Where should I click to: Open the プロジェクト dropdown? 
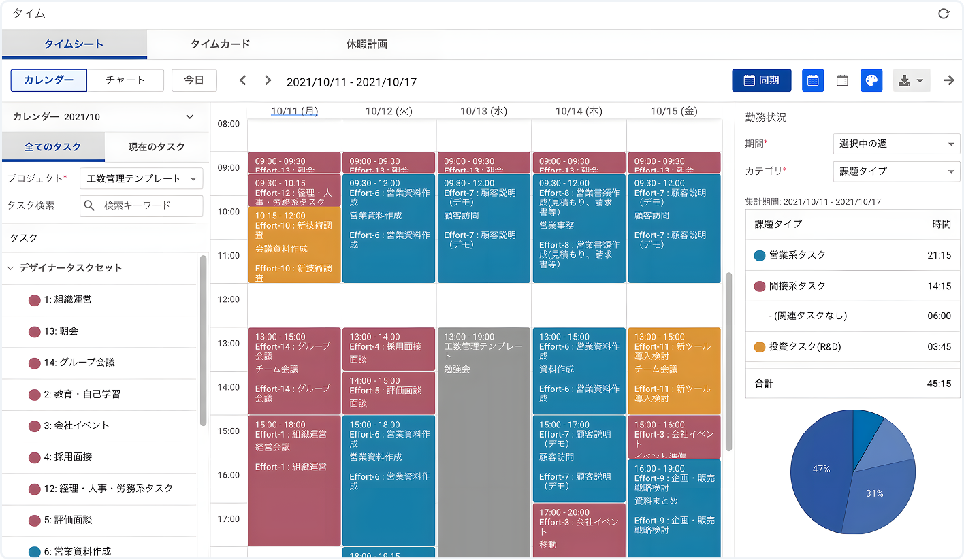coord(142,178)
